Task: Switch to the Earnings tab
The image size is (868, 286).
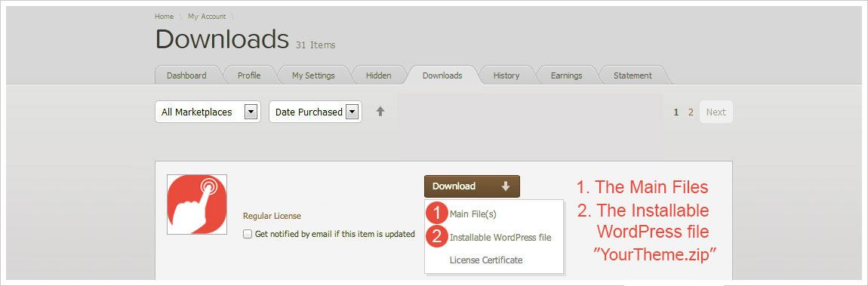Action: 566,75
